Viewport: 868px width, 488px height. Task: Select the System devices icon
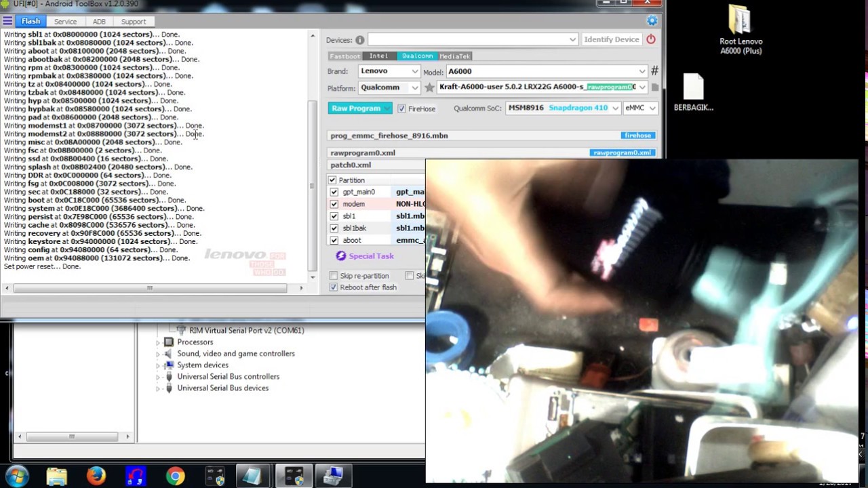tap(169, 365)
